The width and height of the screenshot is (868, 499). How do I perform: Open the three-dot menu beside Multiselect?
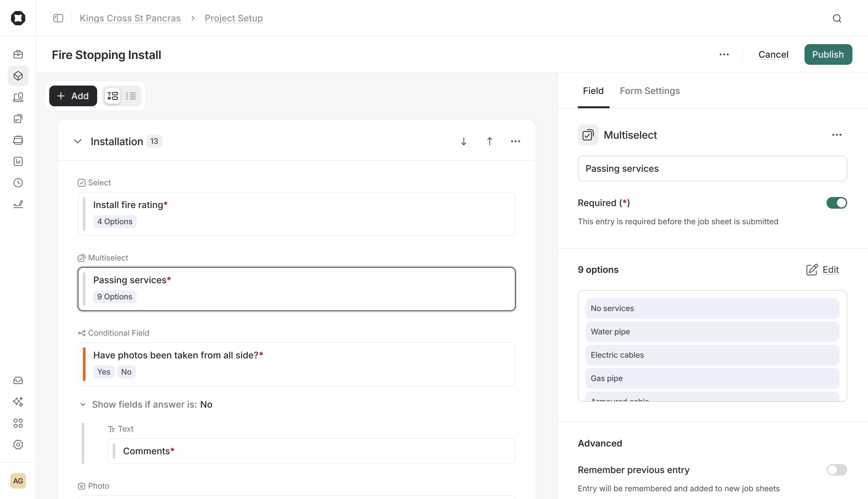coord(837,135)
